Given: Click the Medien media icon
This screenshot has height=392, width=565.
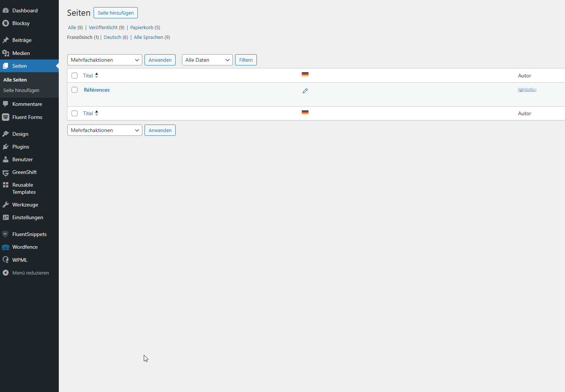Looking at the screenshot, I should (6, 53).
